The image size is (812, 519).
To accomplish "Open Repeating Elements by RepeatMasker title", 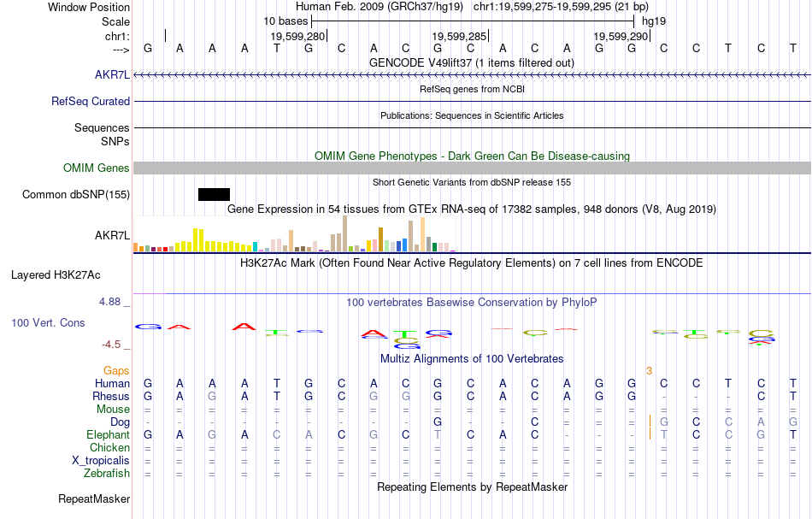I will [x=473, y=487].
